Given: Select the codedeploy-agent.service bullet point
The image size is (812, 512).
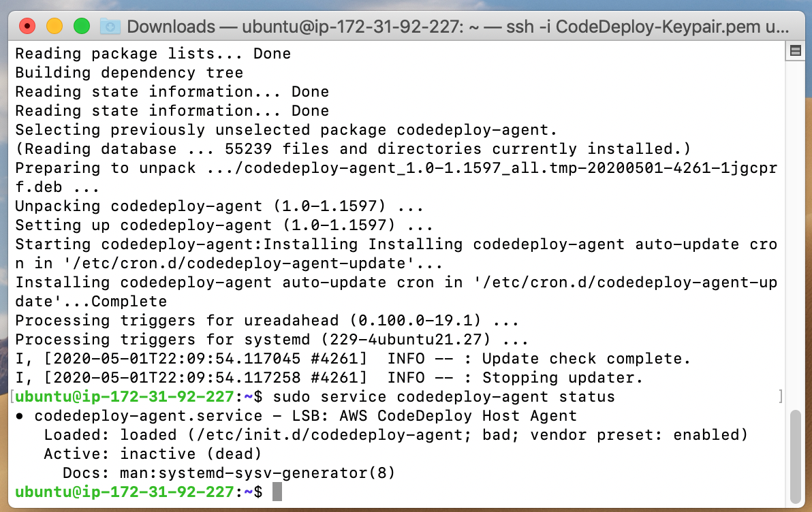Looking at the screenshot, I should point(20,415).
